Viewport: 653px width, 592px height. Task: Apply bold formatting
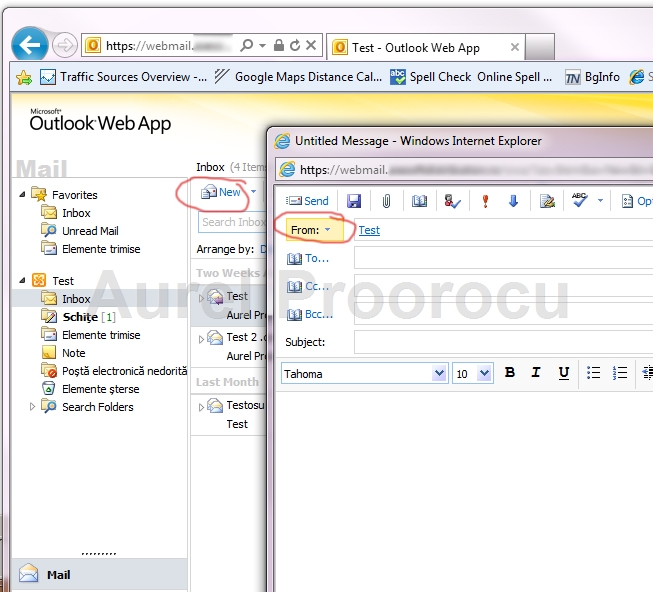pos(509,372)
